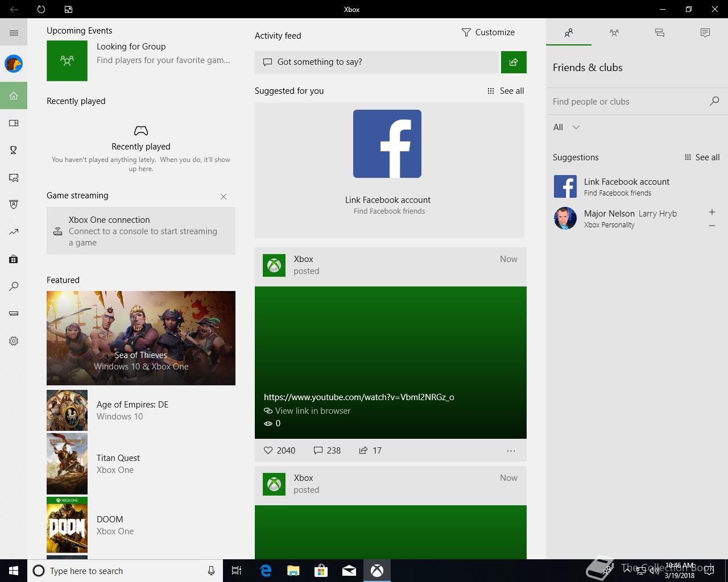Click the back arrow in title bar
The width and height of the screenshot is (728, 582).
[x=14, y=9]
